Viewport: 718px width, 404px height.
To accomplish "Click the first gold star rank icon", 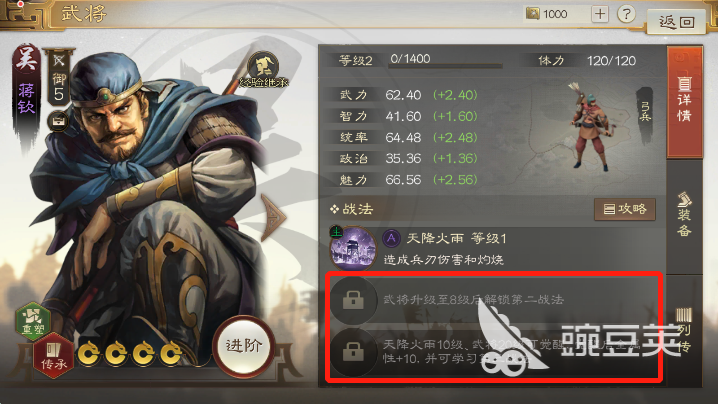I will tap(88, 354).
